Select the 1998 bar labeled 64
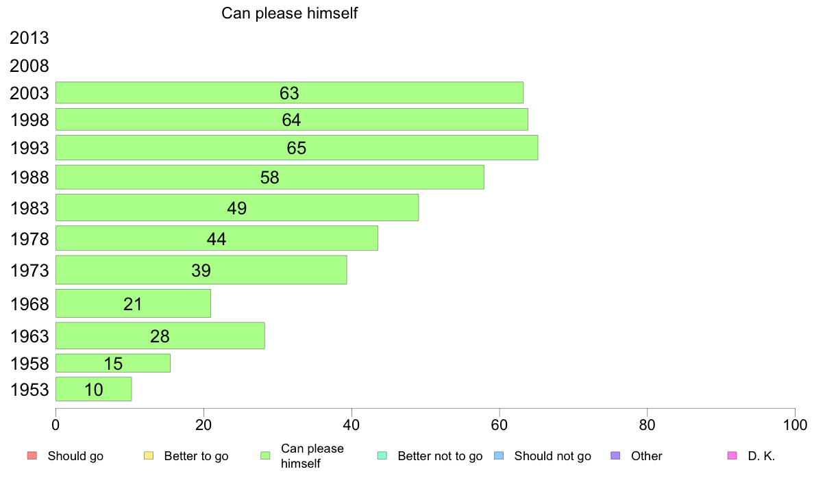Screen dimensions: 814x504 tap(292, 119)
